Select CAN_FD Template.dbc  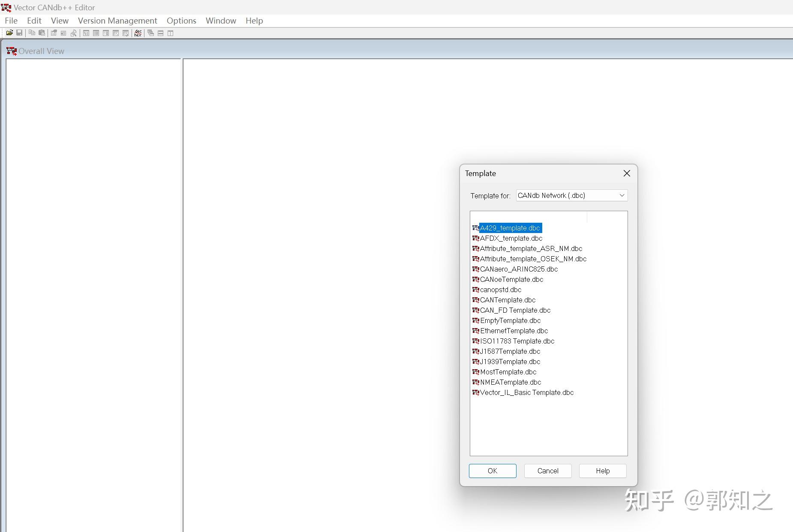[x=515, y=310]
